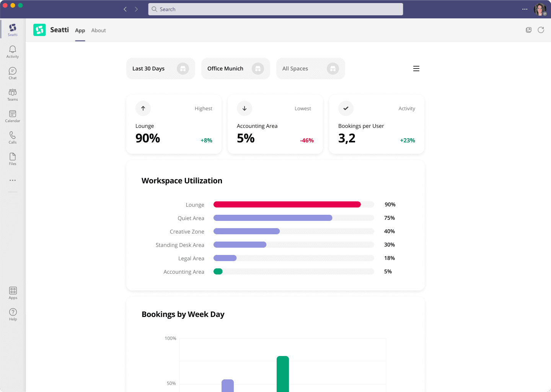Click up arrow icon in Highest card

(143, 108)
